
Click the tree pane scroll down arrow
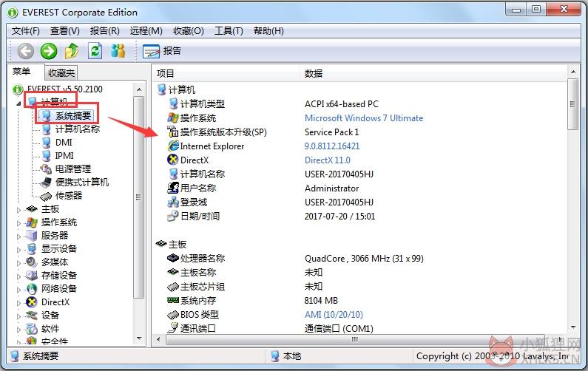(139, 338)
